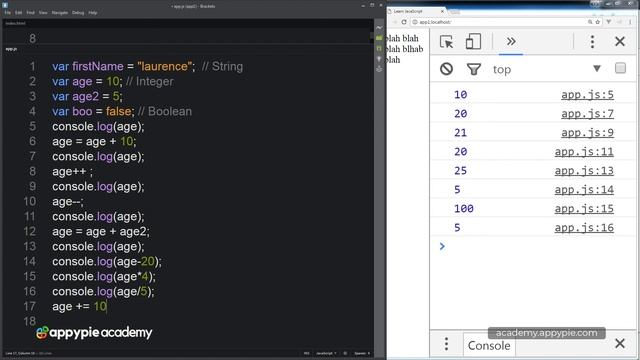640x360 pixels.
Task: Open the DevTools three-dot customize menu
Action: [592, 42]
